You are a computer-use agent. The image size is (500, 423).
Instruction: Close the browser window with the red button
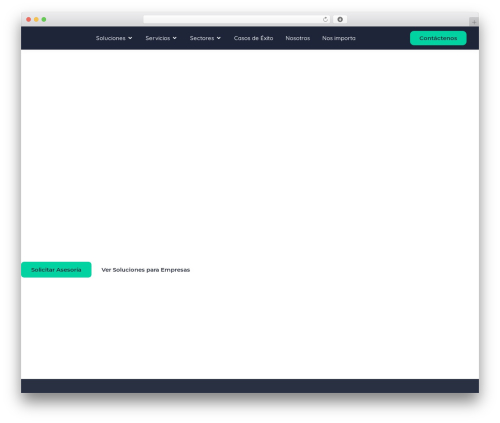click(x=29, y=20)
